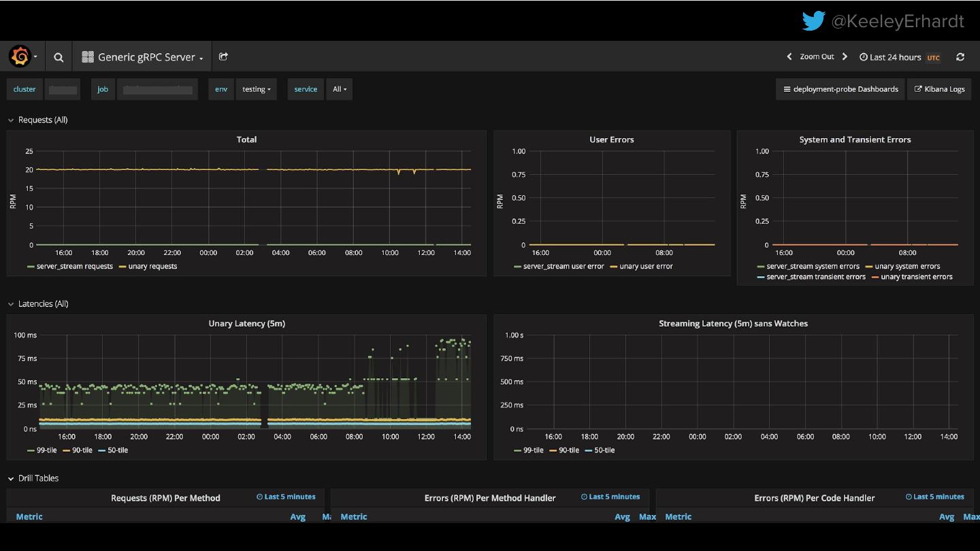Shift time range forward with right arrow
Viewport: 980px width, 551px height.
click(845, 57)
